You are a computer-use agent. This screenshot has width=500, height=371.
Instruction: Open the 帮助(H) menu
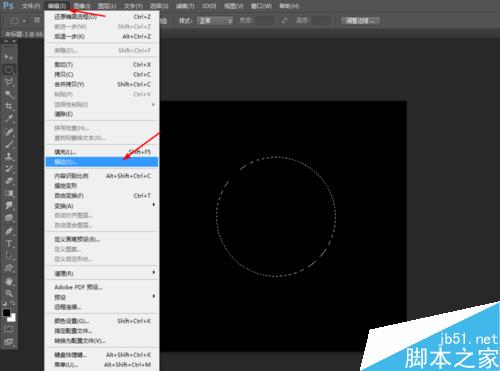coord(289,6)
